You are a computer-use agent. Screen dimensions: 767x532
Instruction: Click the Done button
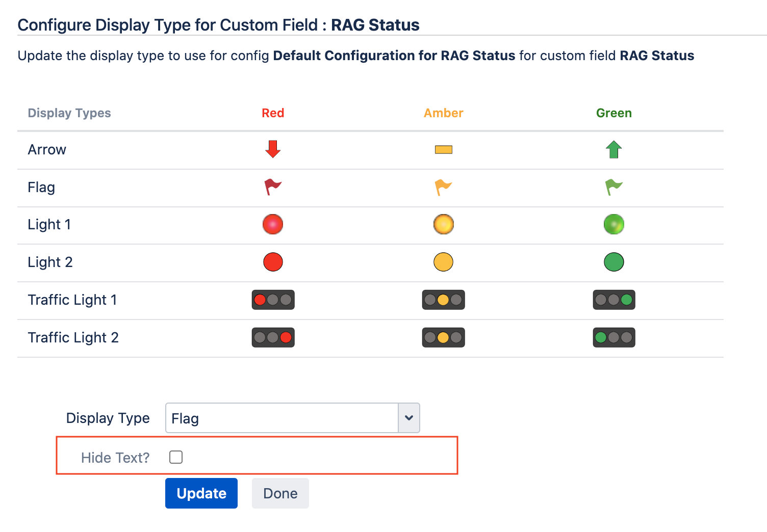(280, 493)
